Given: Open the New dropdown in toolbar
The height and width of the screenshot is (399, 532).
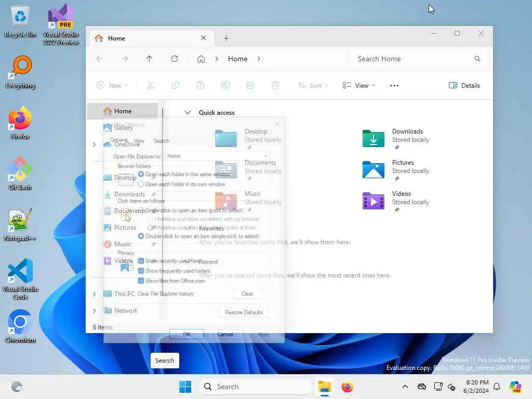Looking at the screenshot, I should click(x=112, y=86).
